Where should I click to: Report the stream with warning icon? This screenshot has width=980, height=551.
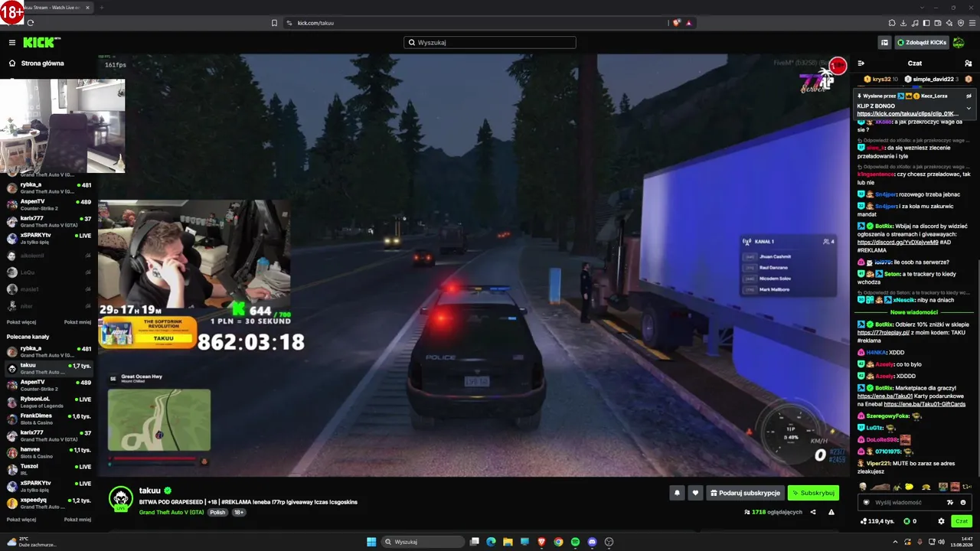pyautogui.click(x=831, y=512)
